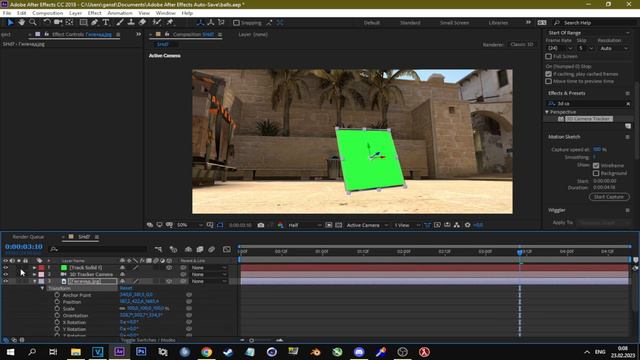Select the Roto Brush tool
This screenshot has width=640, height=360.
coord(156,22)
